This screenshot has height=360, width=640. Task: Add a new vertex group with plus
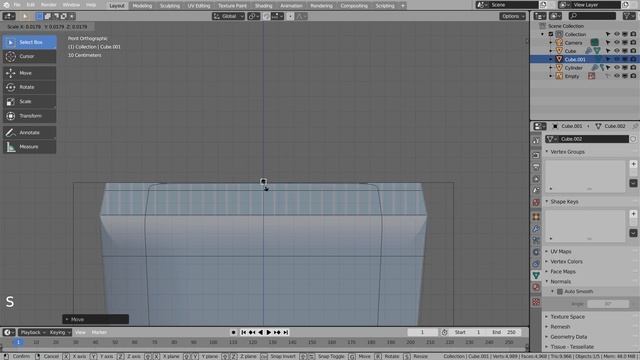coord(633,164)
